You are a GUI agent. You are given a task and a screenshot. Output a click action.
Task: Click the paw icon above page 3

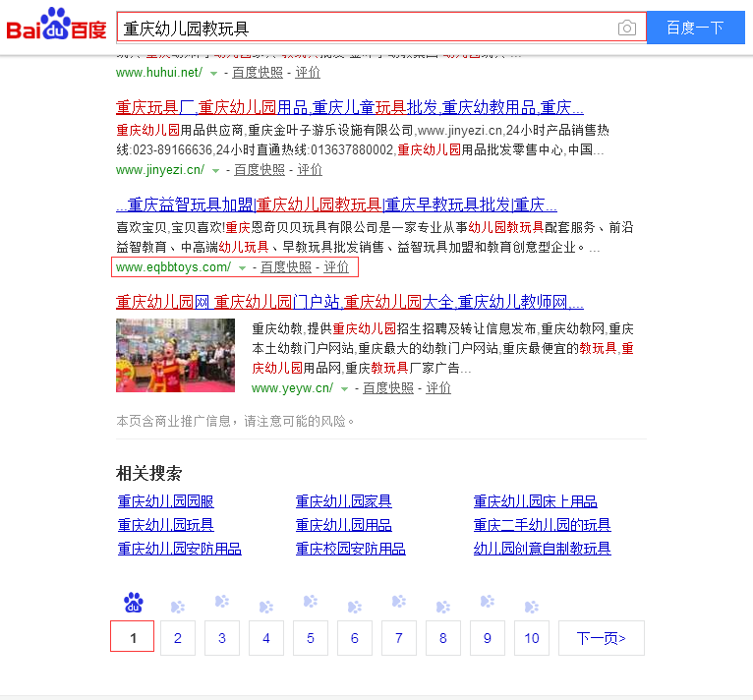pos(222,602)
